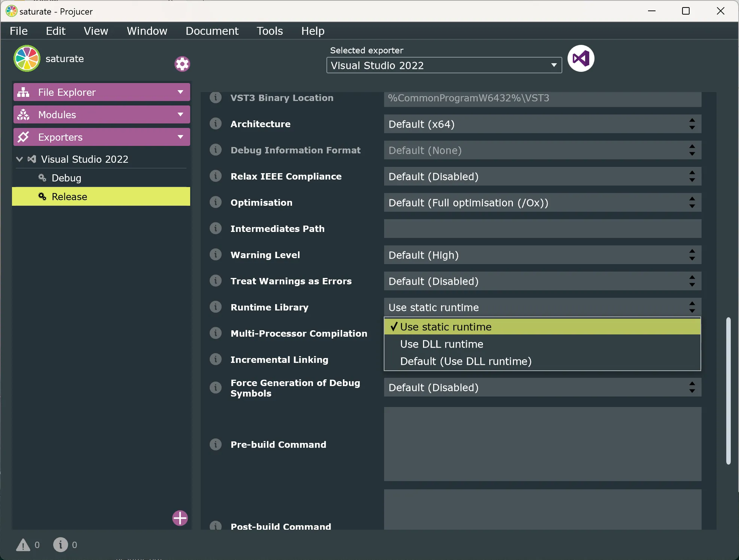Viewport: 739px width, 560px height.
Task: Show info for Multi-Processor Compilation
Action: pyautogui.click(x=215, y=333)
